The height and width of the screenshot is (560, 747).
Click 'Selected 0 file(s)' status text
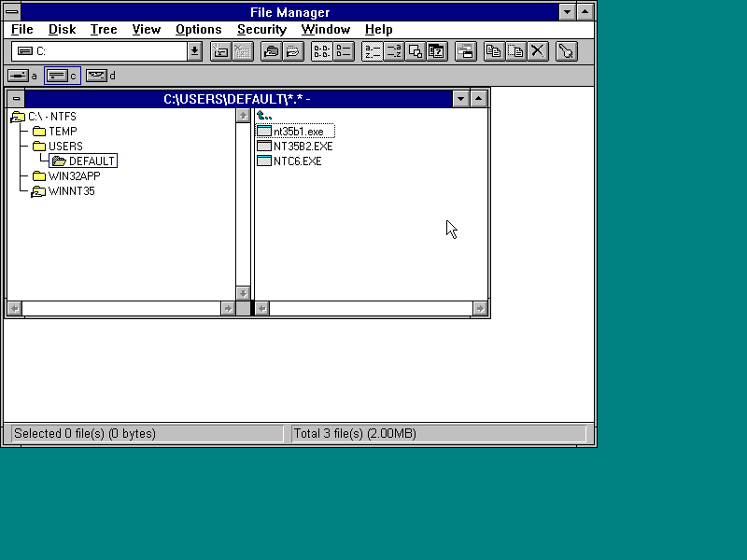(85, 434)
